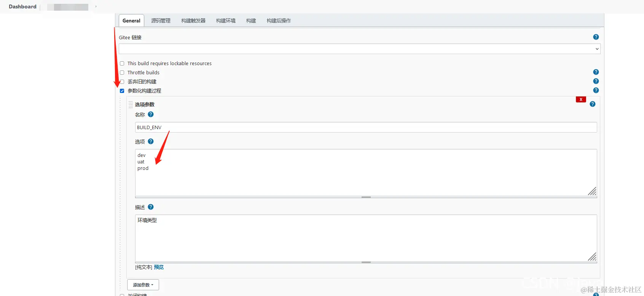Focus the 名称 field containing BUILD_ENV
Viewport: 644px width, 296px height.
click(x=366, y=127)
